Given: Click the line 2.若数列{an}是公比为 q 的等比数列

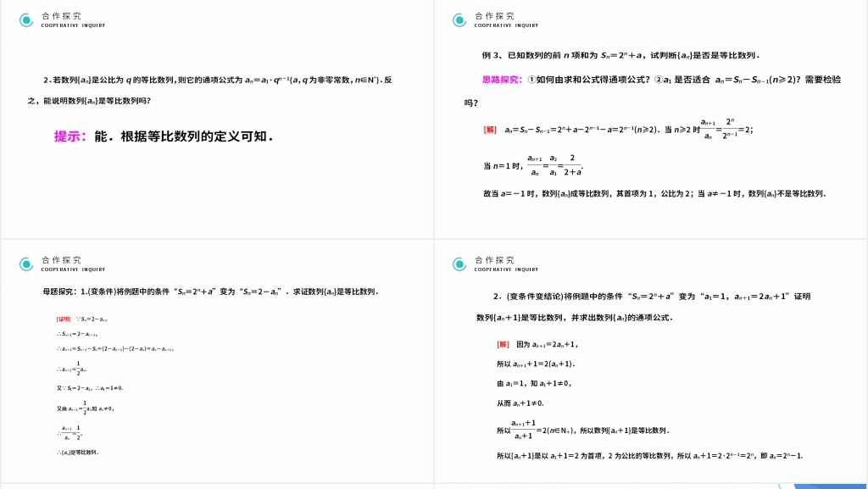Looking at the screenshot, I should 218,81.
